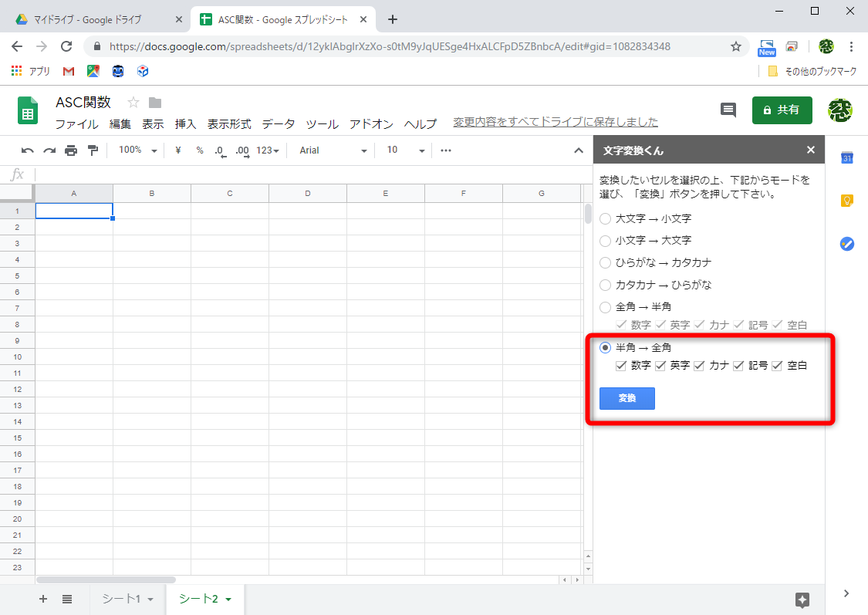
Task: Open the font size dropdown
Action: tap(401, 150)
